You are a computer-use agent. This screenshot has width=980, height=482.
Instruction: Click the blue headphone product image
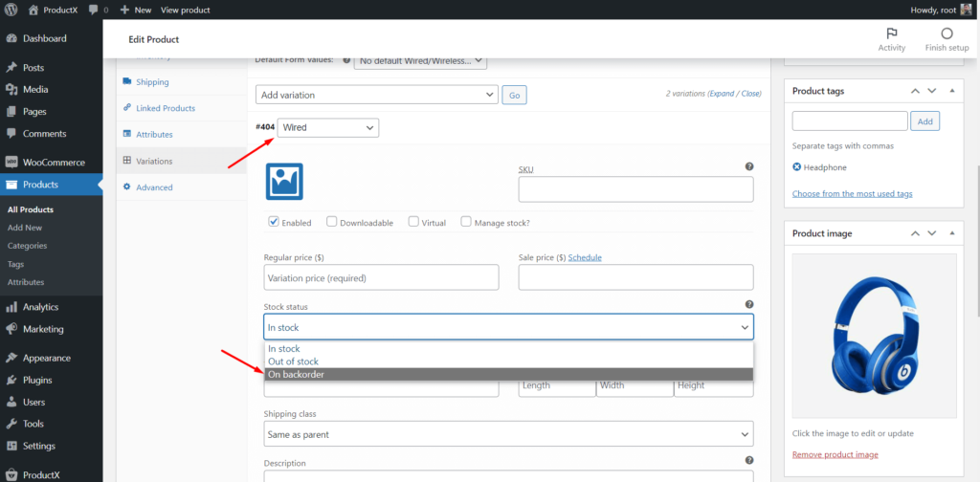pyautogui.click(x=874, y=336)
